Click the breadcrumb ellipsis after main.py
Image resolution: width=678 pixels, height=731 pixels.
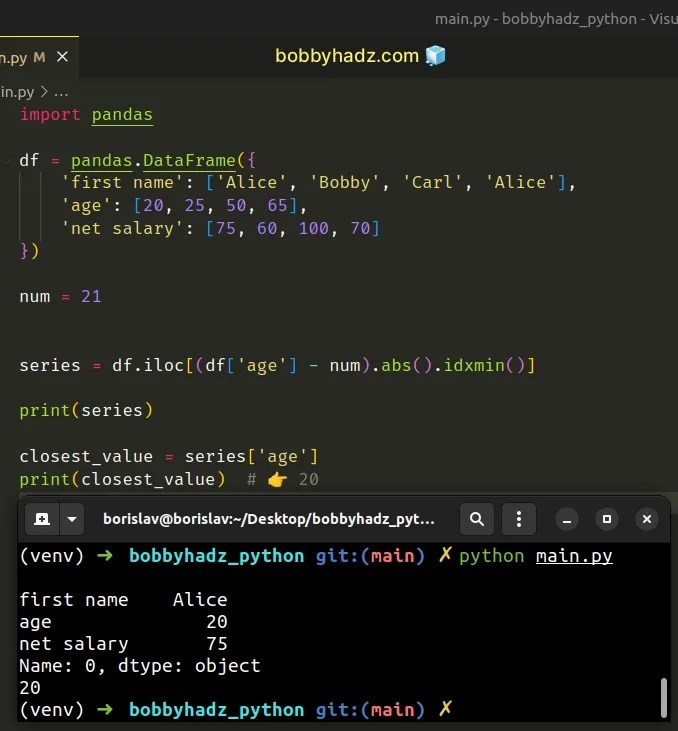click(61, 92)
